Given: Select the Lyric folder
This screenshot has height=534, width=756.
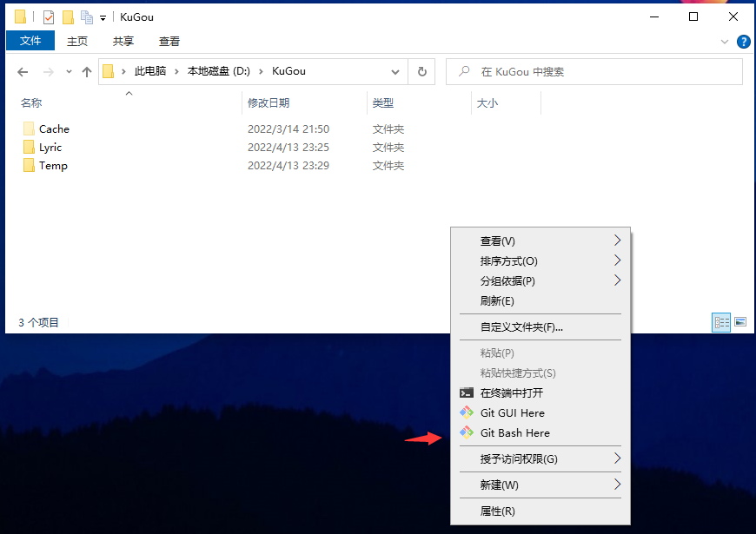Looking at the screenshot, I should (50, 148).
